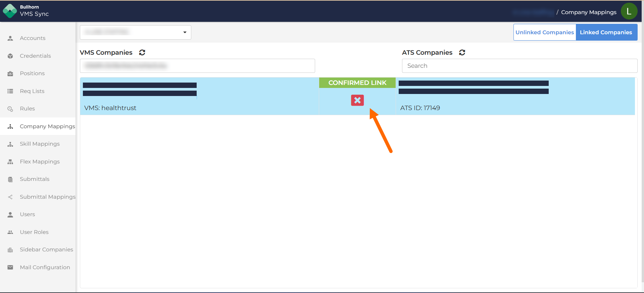This screenshot has height=293, width=644.
Task: Click the red X unlink button
Action: (357, 100)
